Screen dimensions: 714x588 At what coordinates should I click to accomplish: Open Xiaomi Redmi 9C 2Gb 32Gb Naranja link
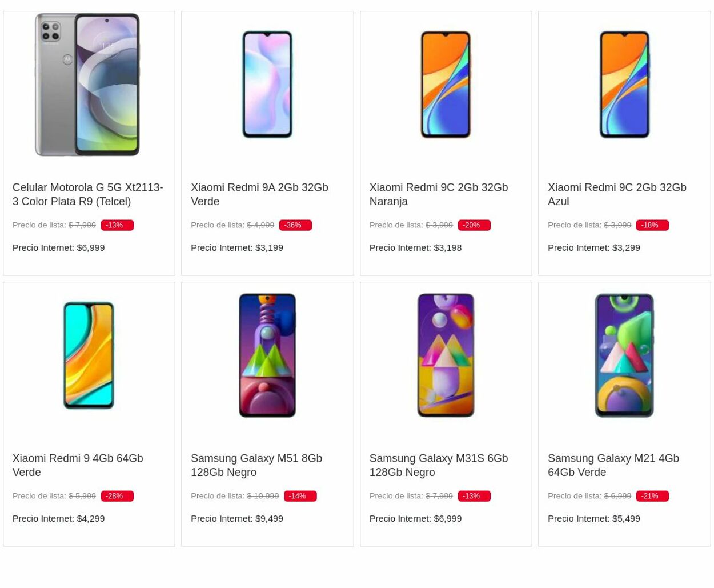click(438, 194)
